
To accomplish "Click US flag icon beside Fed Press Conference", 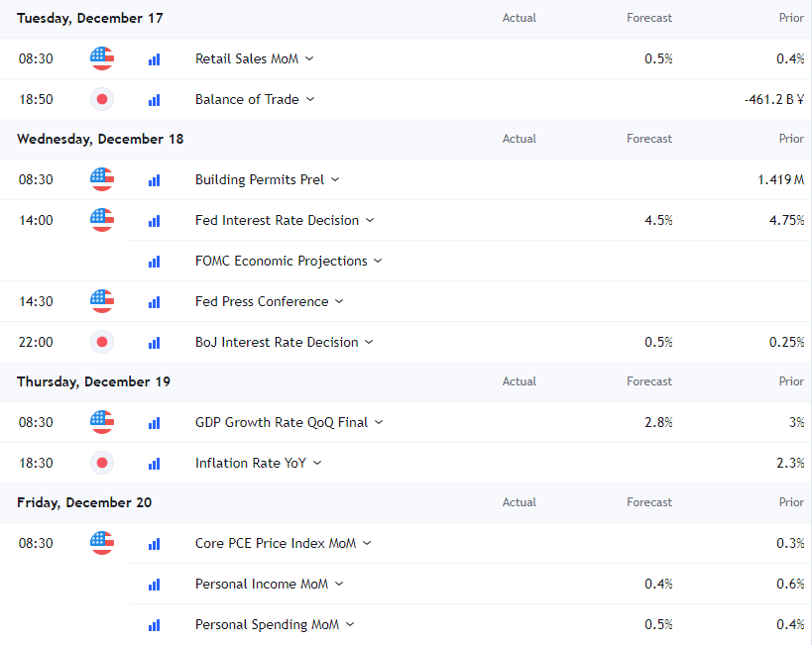I will [101, 301].
